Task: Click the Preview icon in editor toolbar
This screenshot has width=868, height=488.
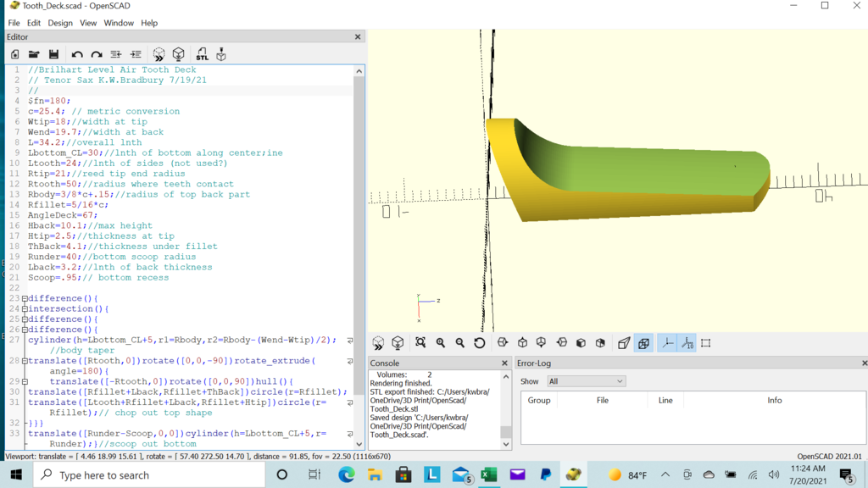Action: click(x=159, y=54)
